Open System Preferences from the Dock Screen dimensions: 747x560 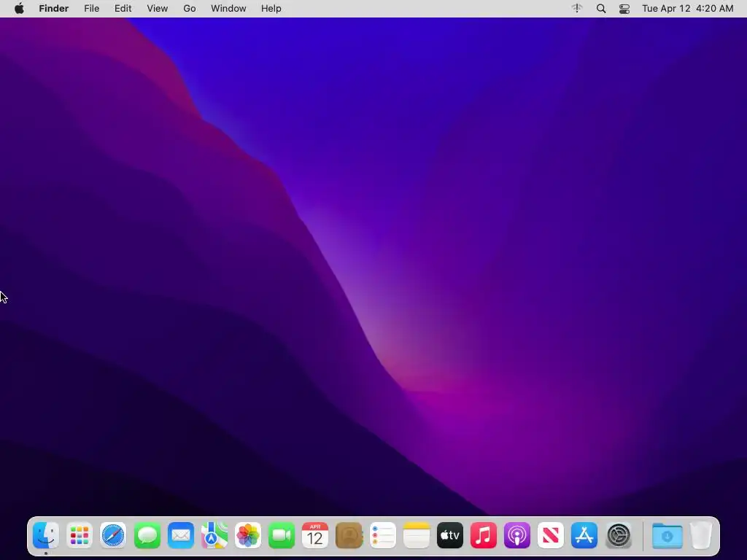pyautogui.click(x=619, y=536)
